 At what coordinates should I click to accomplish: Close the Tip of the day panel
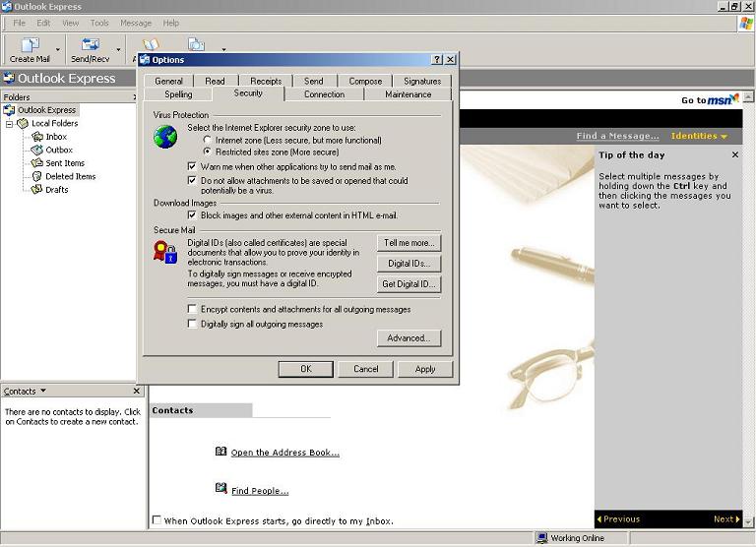click(734, 154)
